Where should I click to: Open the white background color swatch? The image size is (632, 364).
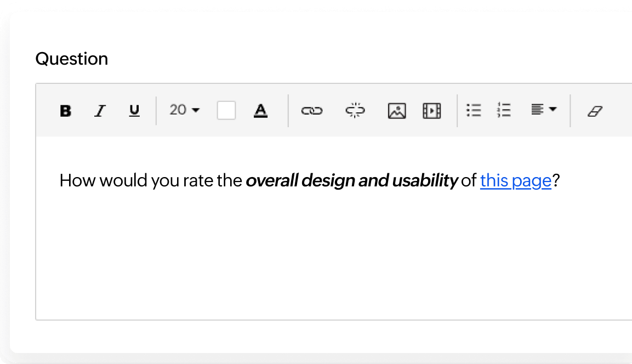226,110
